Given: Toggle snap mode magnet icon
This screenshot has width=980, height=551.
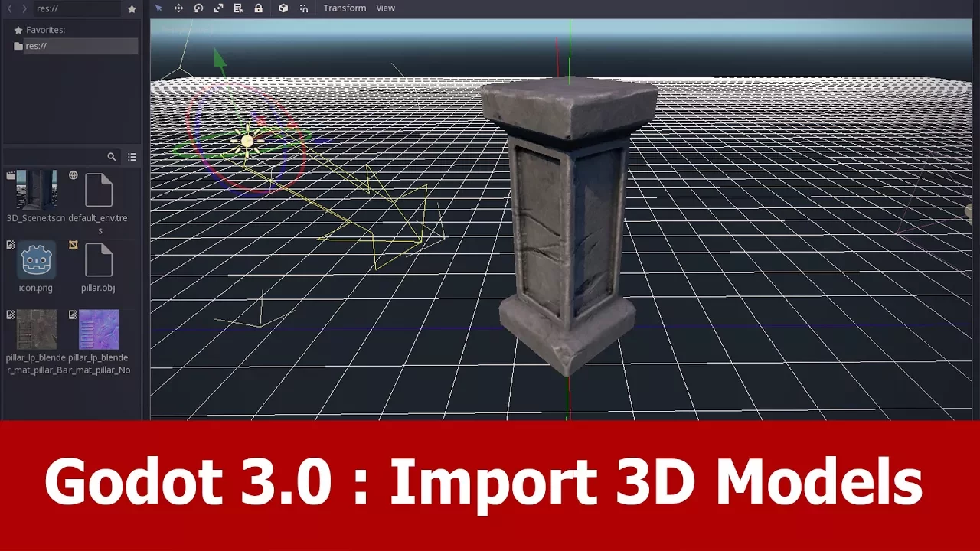Looking at the screenshot, I should 304,8.
